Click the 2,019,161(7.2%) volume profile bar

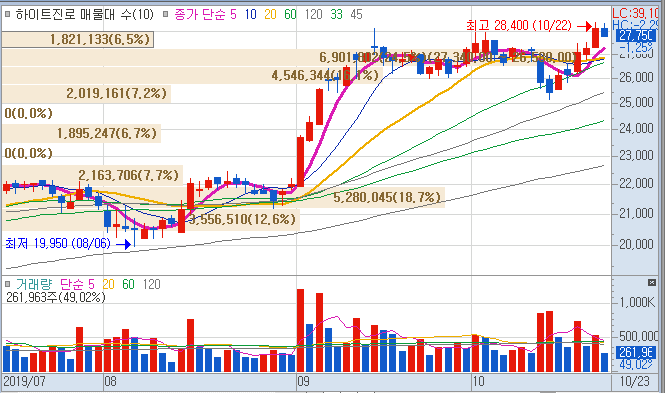tap(86, 93)
